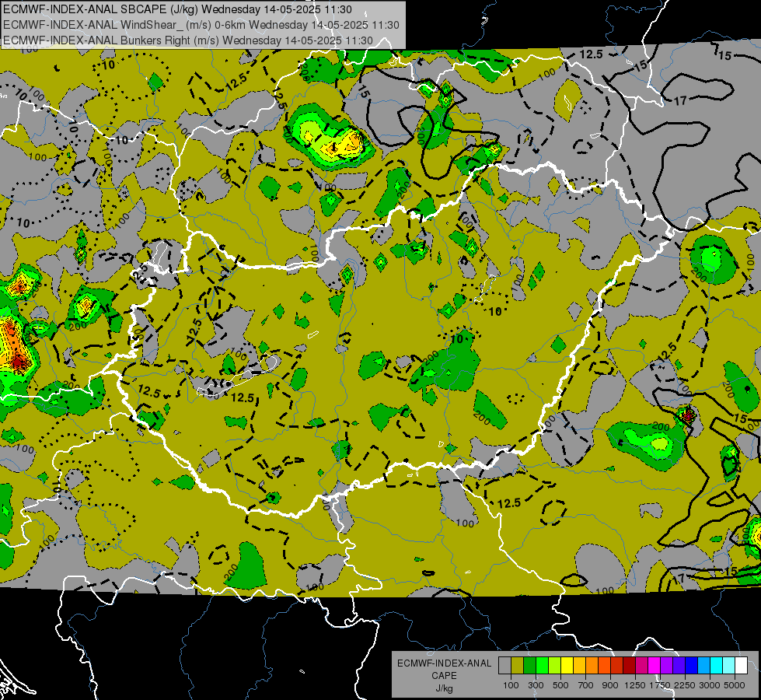Select the dark green legend swatch
This screenshot has width=761, height=700.
[529, 665]
